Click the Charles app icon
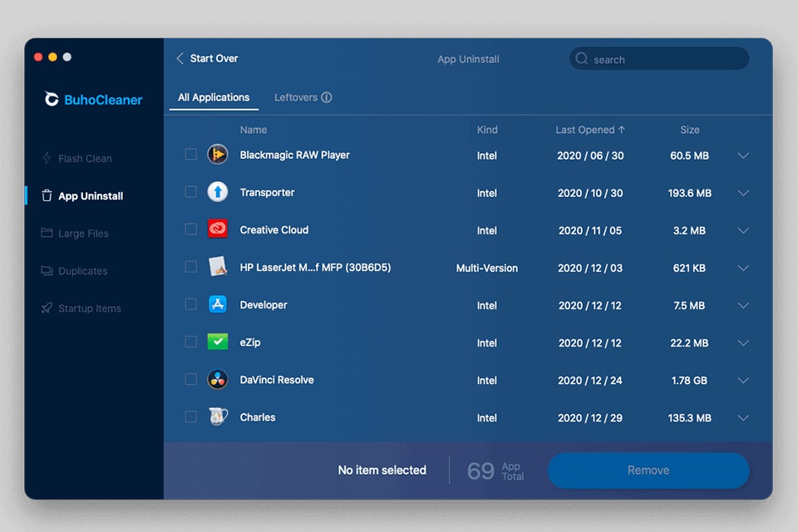 (218, 416)
